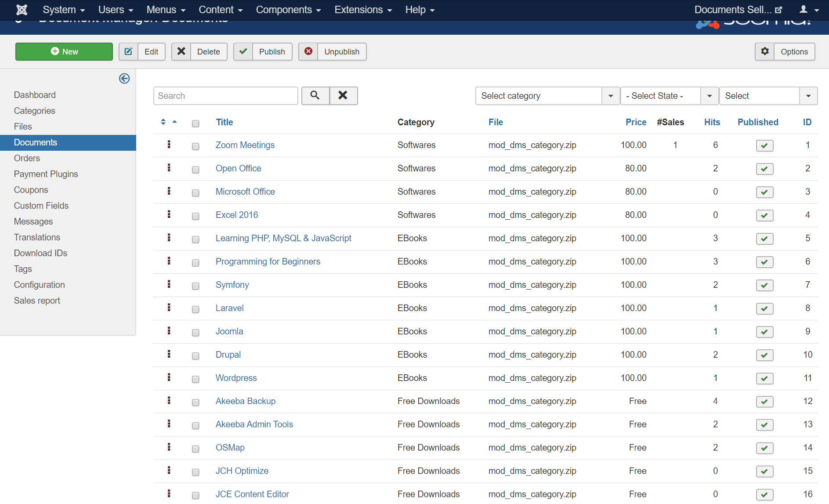
Task: Open Dashboard in the sidebar
Action: click(x=35, y=95)
